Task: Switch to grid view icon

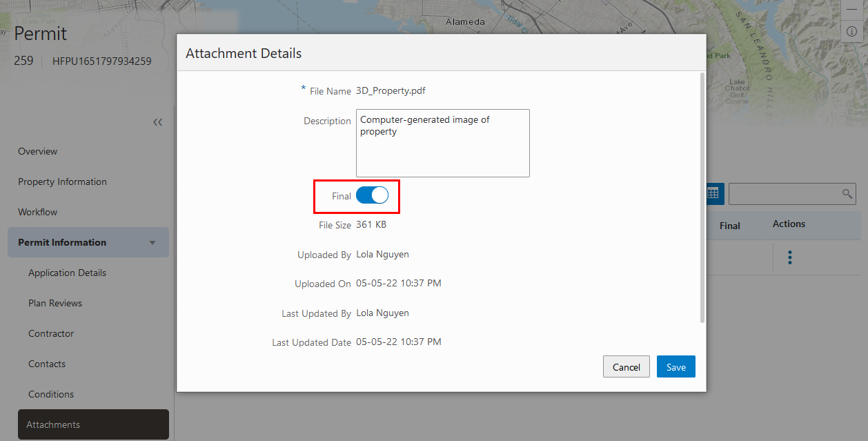Action: pyautogui.click(x=713, y=194)
